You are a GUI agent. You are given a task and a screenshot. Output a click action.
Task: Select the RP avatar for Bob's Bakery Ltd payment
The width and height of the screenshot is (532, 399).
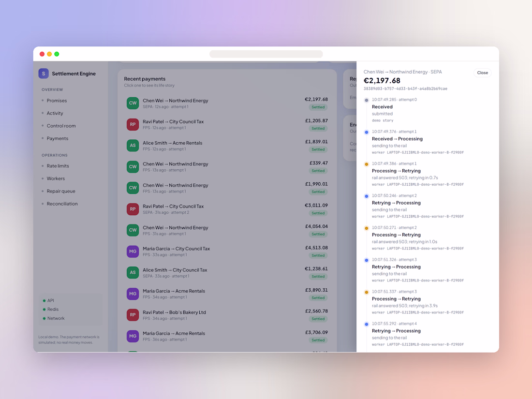(133, 315)
